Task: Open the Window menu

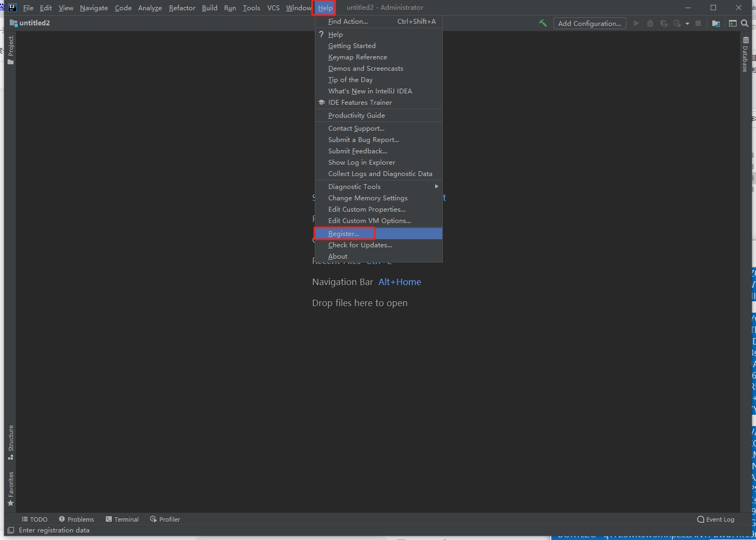Action: 298,8
